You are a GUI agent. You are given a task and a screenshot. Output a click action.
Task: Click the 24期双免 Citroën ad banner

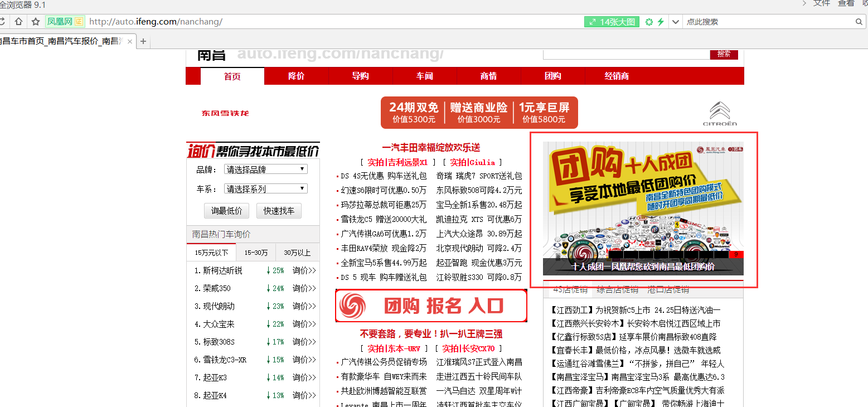point(479,113)
